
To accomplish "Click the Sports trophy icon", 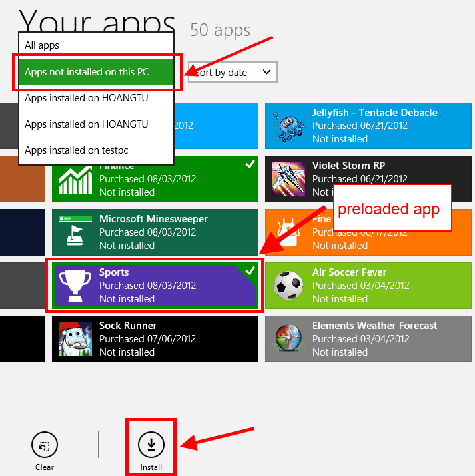I will pyautogui.click(x=75, y=286).
